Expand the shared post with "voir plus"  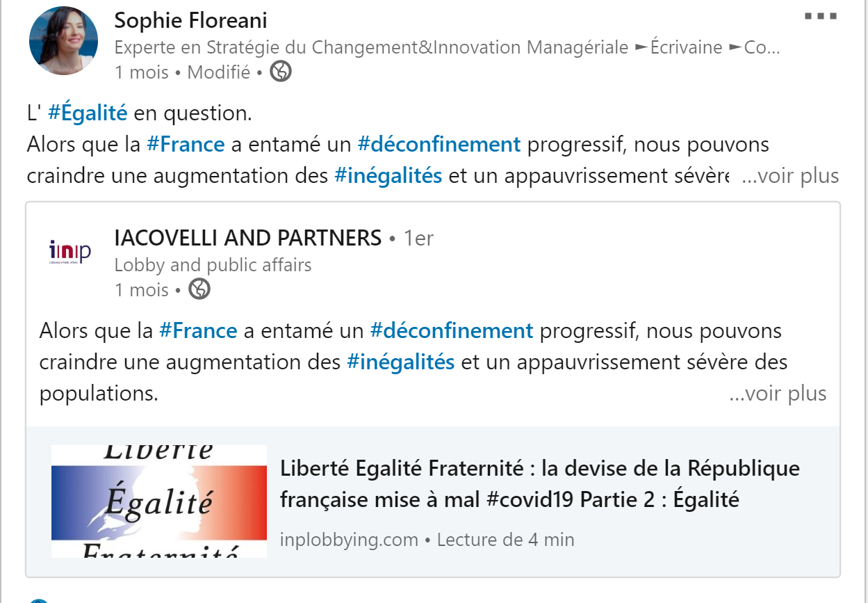click(x=778, y=394)
